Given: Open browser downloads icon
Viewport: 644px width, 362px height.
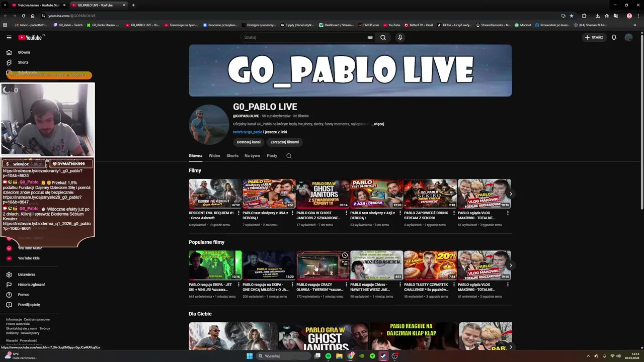Looking at the screenshot, I should pos(597,16).
